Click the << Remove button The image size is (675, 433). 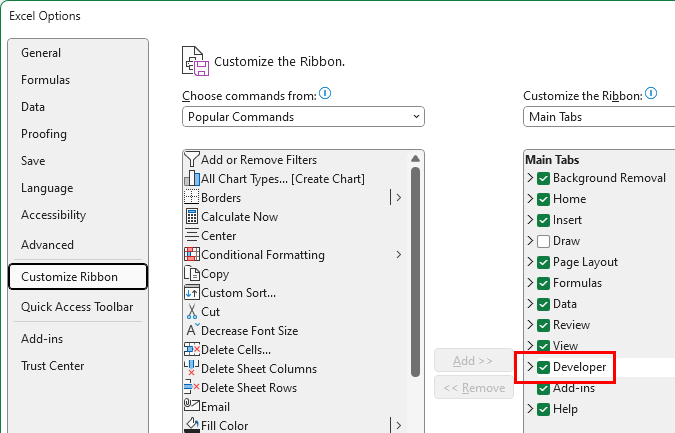474,388
